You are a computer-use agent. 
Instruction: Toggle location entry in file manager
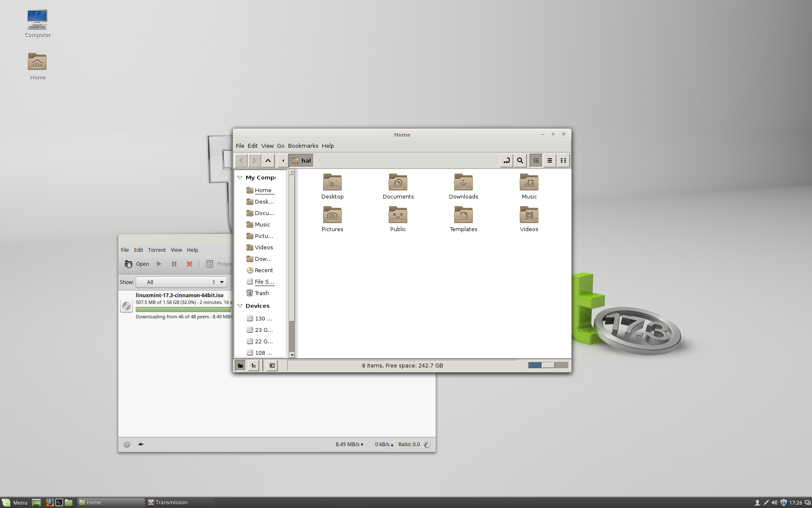click(506, 160)
